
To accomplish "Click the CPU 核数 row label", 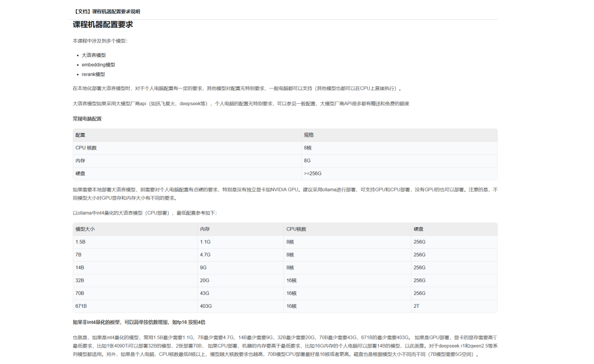I will pos(86,148).
